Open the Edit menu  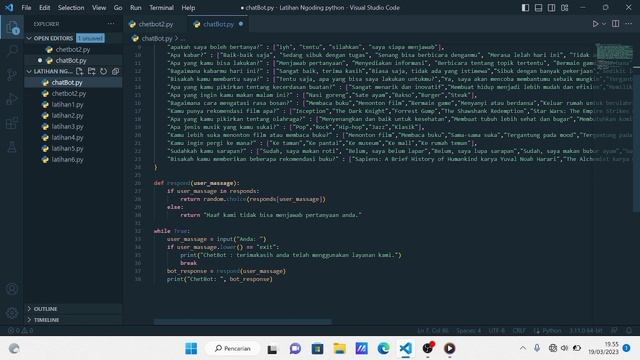pos(44,8)
